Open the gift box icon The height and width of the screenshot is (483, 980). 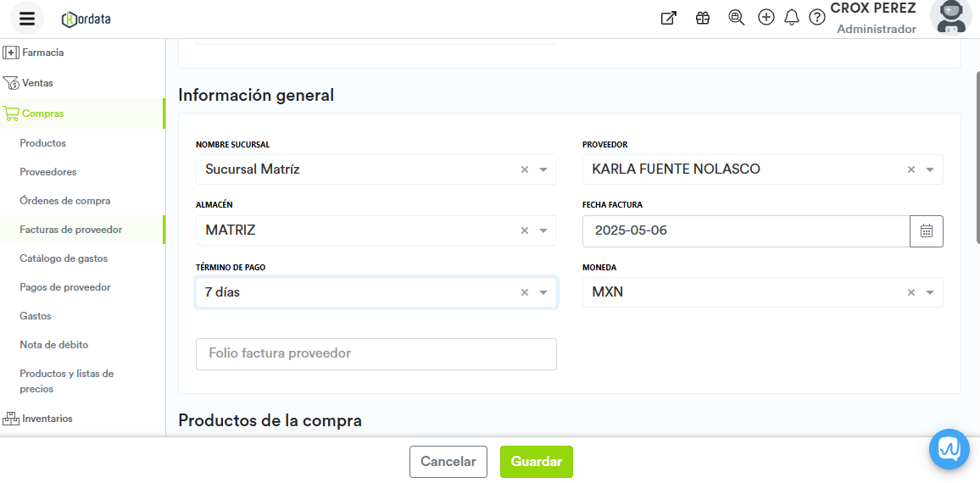click(703, 18)
